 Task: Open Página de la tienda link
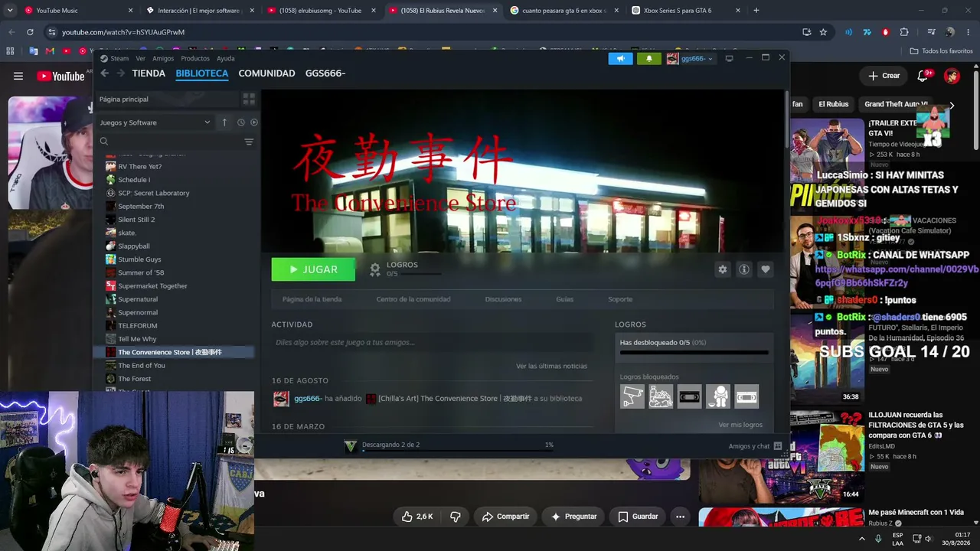click(x=312, y=299)
